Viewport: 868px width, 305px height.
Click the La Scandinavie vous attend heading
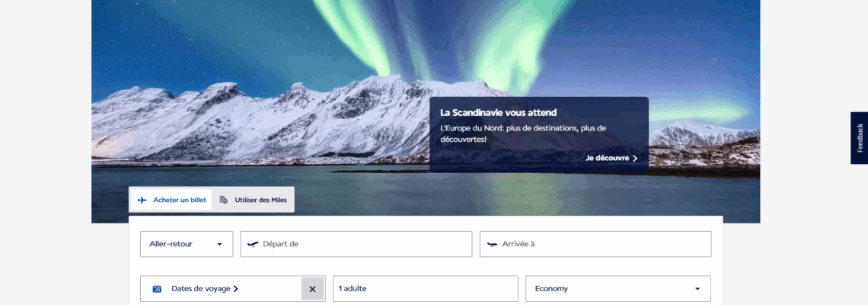(498, 113)
